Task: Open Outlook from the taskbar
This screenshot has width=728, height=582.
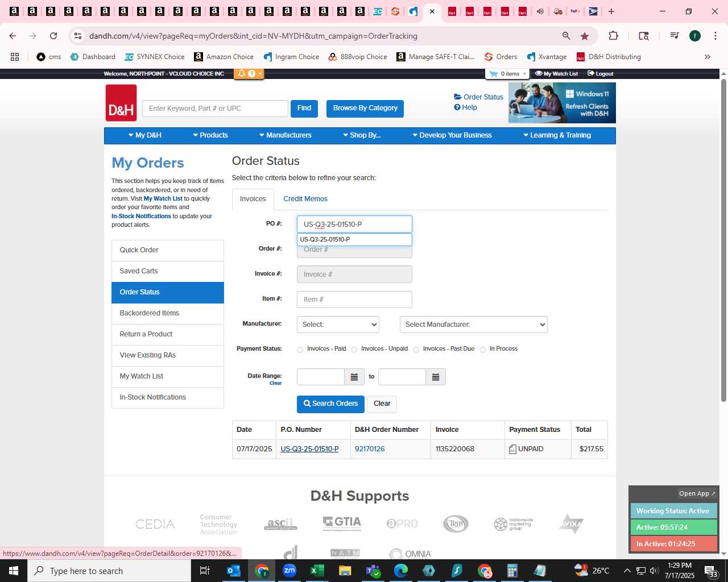Action: (234, 571)
